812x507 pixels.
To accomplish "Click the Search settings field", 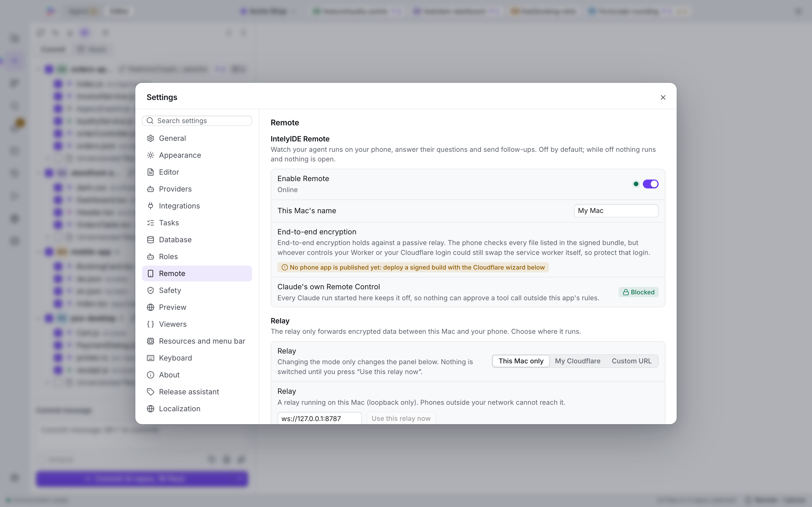I will tap(197, 121).
